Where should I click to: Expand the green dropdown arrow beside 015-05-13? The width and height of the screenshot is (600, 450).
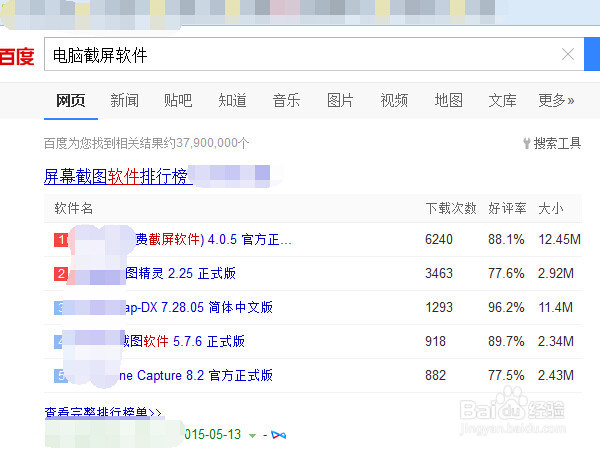(252, 435)
